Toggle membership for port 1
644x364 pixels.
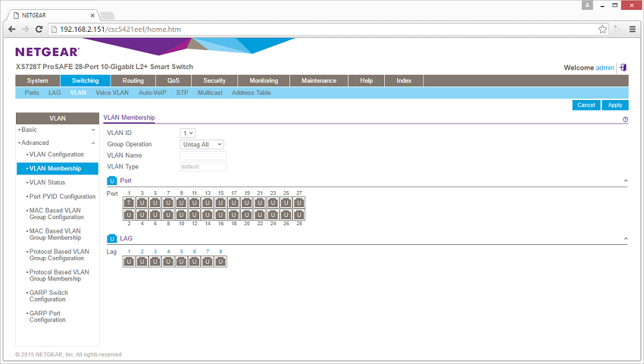pyautogui.click(x=129, y=202)
